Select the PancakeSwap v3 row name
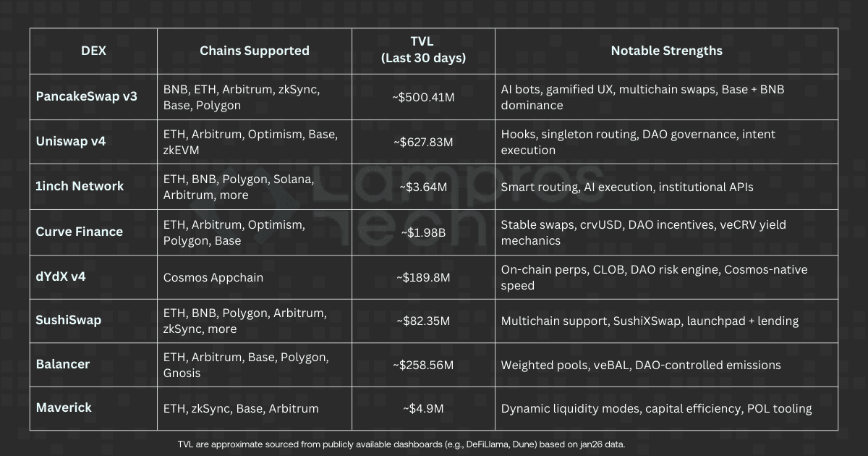This screenshot has width=868, height=456. (86, 96)
